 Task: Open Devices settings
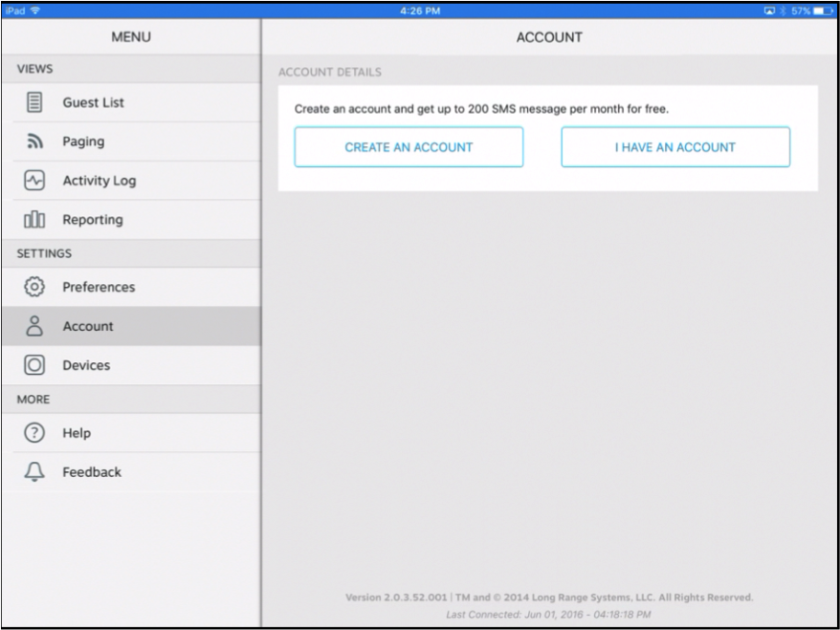pos(132,365)
